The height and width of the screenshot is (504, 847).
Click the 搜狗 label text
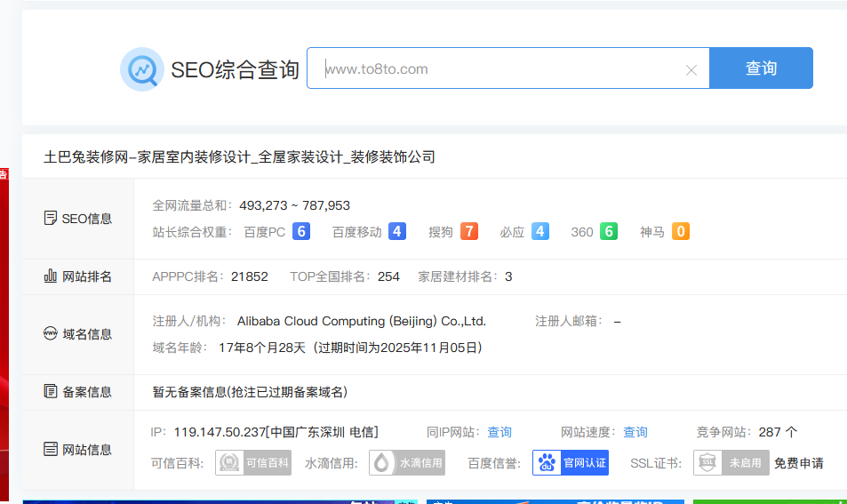pyautogui.click(x=440, y=232)
